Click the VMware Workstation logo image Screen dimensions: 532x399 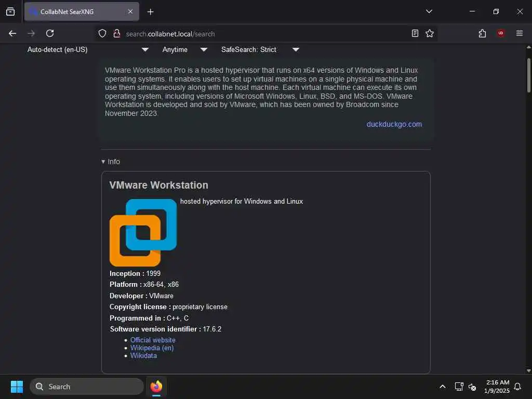[143, 232]
